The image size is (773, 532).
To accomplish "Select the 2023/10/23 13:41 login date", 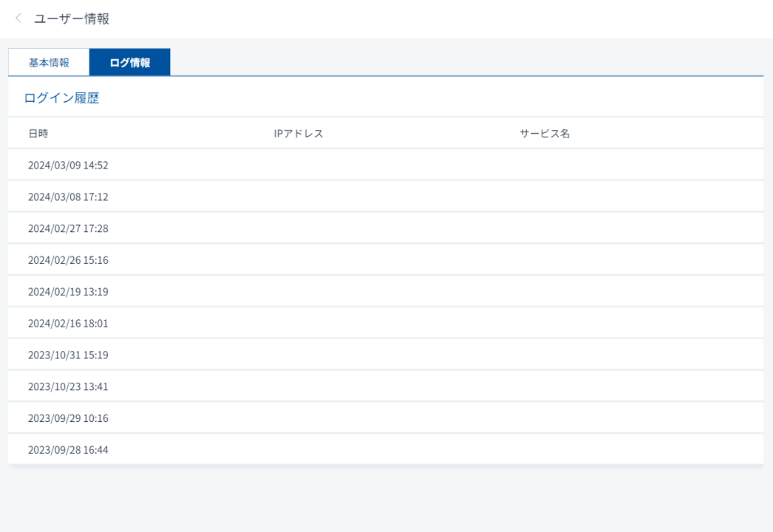I will click(68, 387).
